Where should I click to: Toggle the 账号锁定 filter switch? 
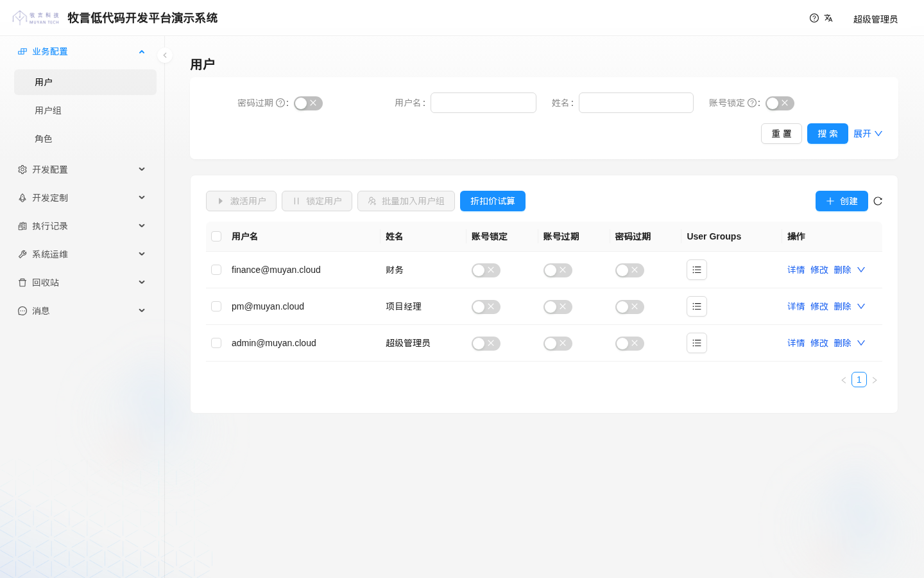[x=780, y=103]
